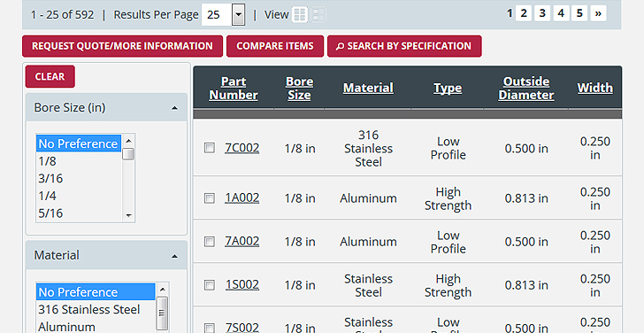644x333 pixels.
Task: Click the Bore Size list scroll-up arrow
Action: 128,141
